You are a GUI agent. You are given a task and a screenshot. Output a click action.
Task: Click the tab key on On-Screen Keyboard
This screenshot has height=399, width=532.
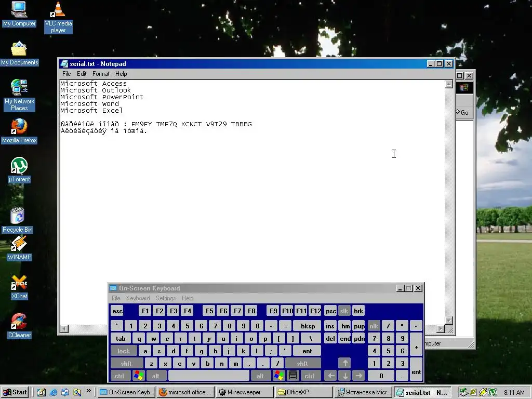(x=121, y=338)
